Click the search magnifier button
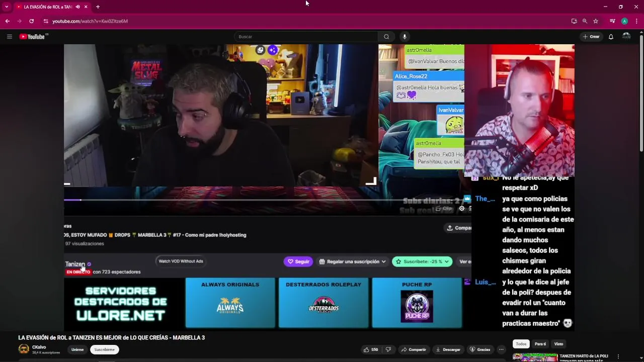Screen dimensions: 644x362 pyautogui.click(x=386, y=37)
